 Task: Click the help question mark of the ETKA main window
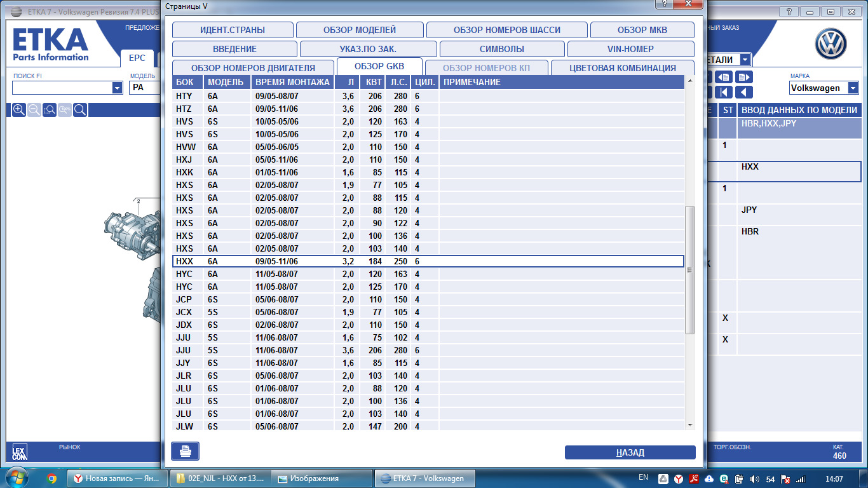(789, 11)
